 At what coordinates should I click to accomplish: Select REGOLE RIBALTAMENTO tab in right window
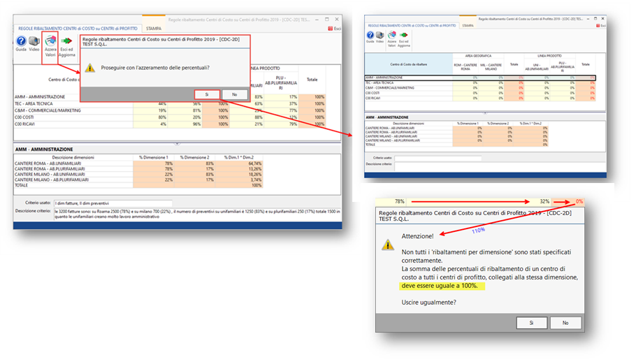click(x=412, y=26)
